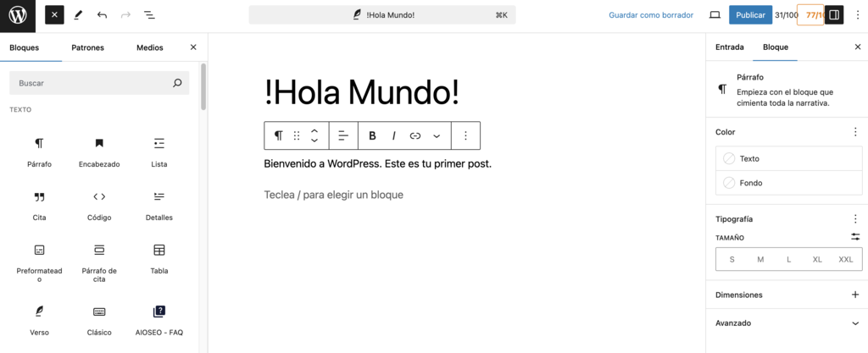Click the block drag handle icon
Screen dimensions: 868x353
pos(297,135)
